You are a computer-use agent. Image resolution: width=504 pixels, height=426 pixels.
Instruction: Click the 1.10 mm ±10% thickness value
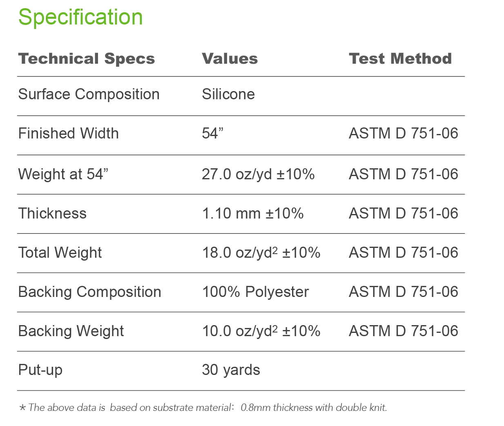(x=253, y=214)
